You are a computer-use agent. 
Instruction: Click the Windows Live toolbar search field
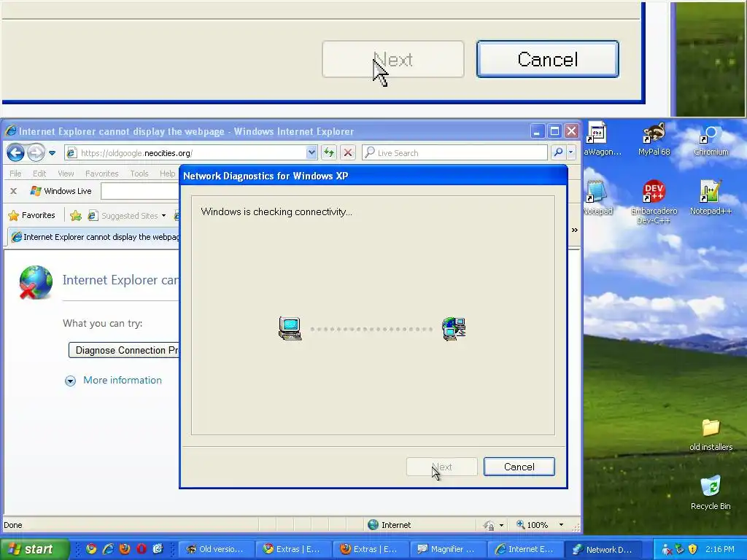pyautogui.click(x=140, y=191)
